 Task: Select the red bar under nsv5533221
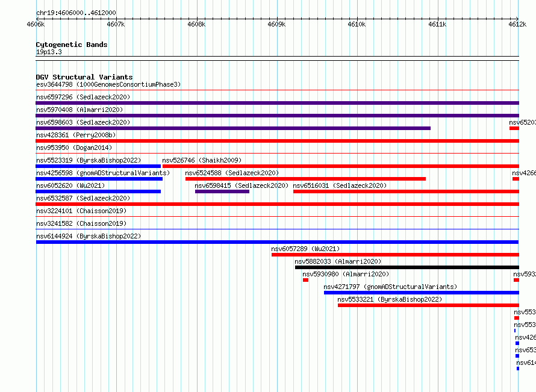pyautogui.click(x=428, y=305)
